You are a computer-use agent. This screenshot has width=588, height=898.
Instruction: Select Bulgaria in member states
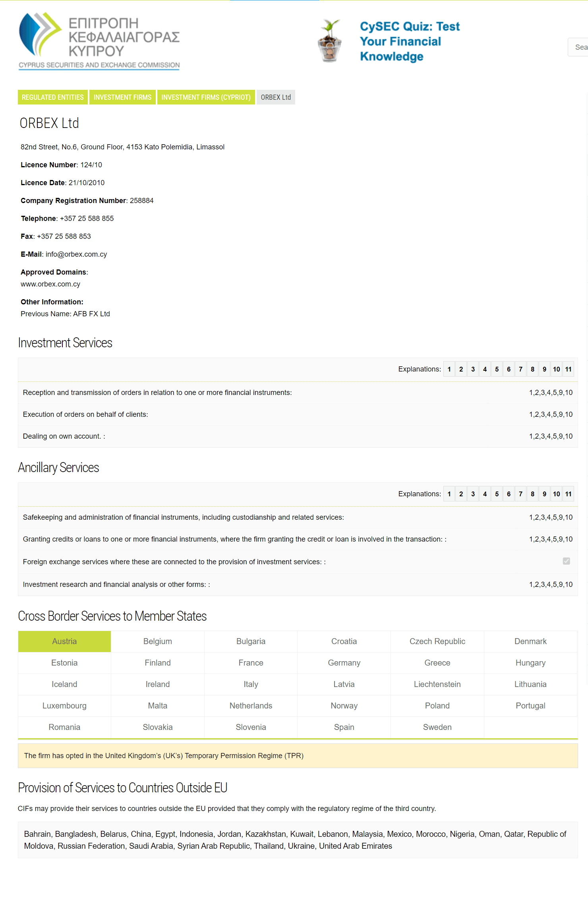tap(251, 641)
